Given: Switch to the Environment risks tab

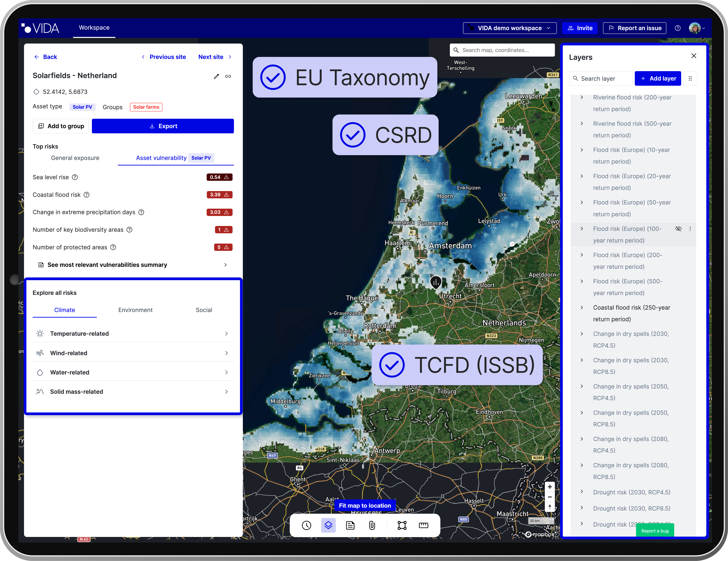Looking at the screenshot, I should 135,310.
